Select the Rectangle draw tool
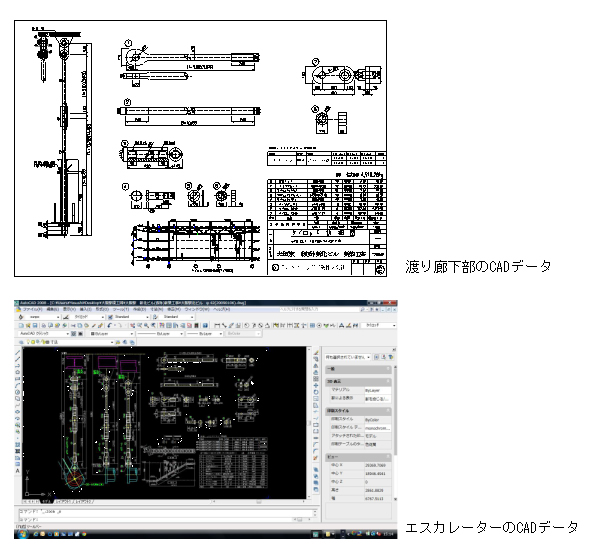The width and height of the screenshot is (600, 550). point(18,379)
